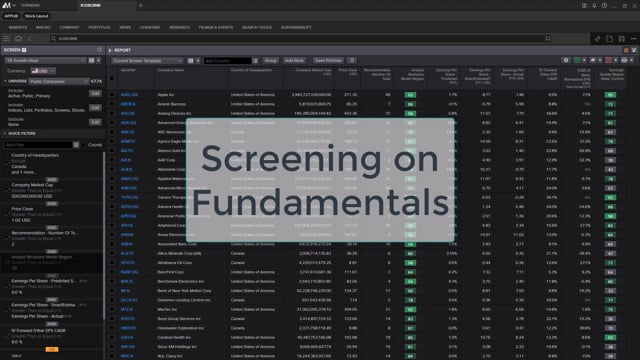Click the share icon in report toolbar
This screenshot has height=360, width=640.
coord(593,60)
